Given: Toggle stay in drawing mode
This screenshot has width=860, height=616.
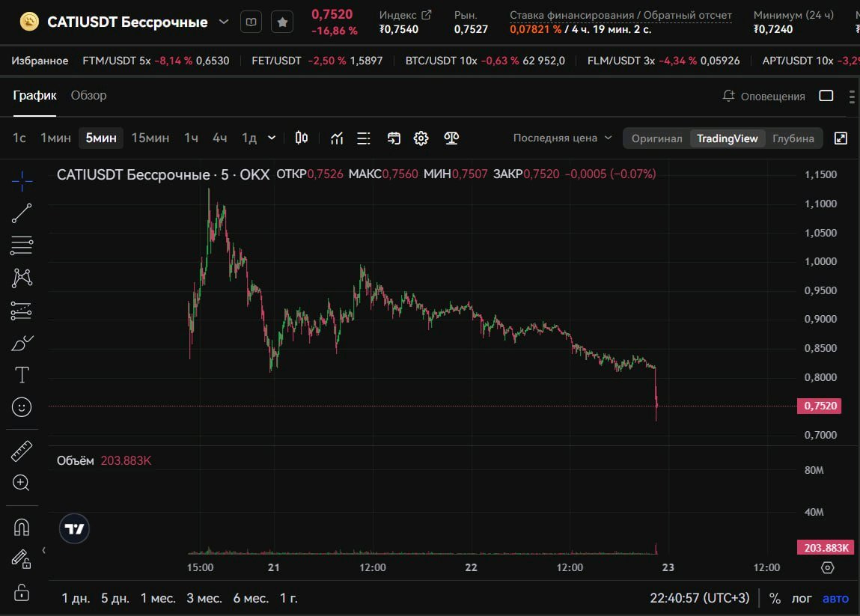Looking at the screenshot, I should 22,560.
